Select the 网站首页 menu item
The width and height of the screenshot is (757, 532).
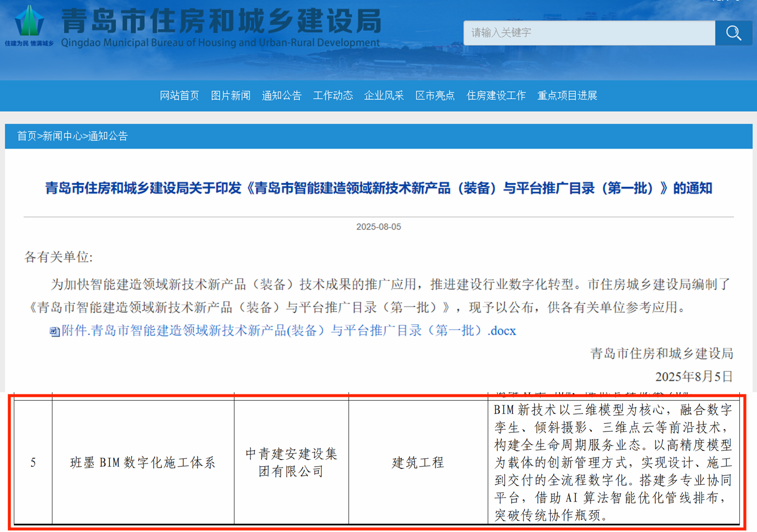pos(179,96)
